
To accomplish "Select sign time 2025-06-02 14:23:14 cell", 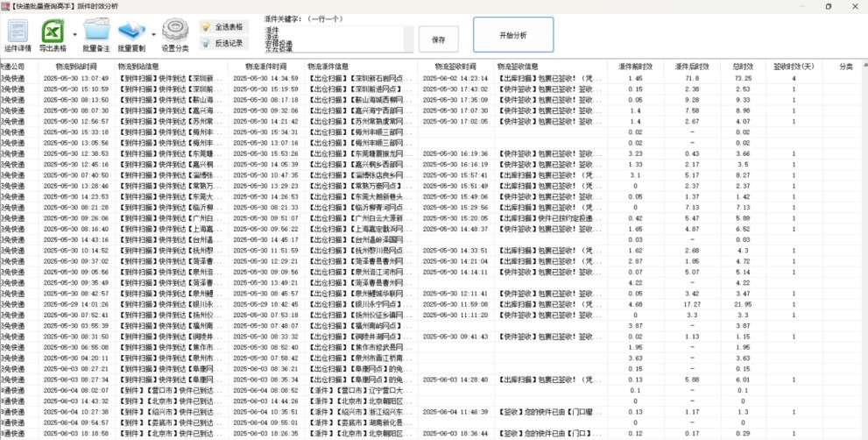I will click(455, 78).
